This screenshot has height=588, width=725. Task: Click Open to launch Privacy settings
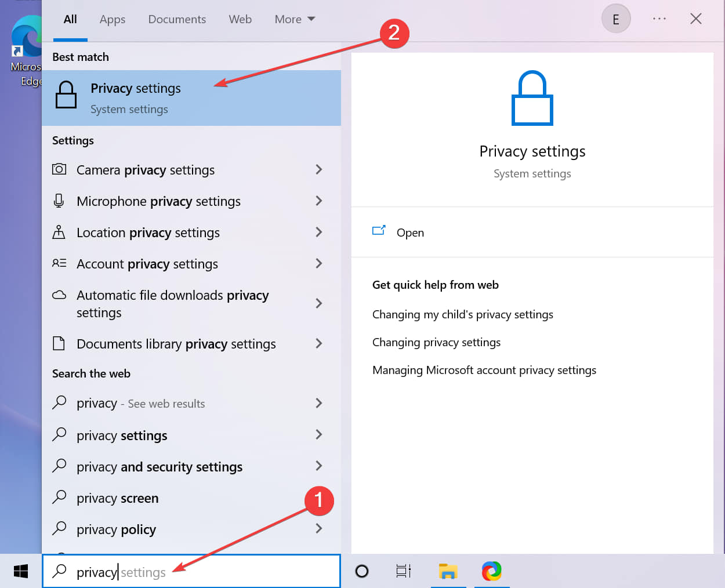tap(410, 233)
